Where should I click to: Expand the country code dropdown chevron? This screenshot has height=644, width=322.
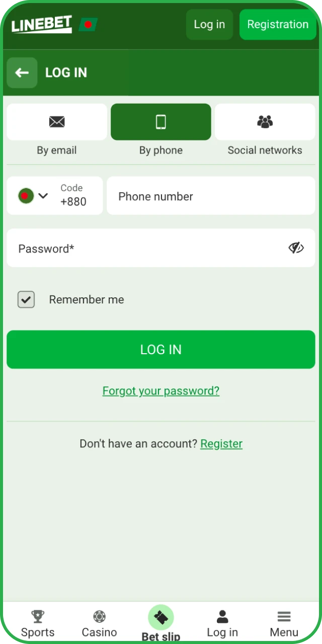pyautogui.click(x=43, y=196)
